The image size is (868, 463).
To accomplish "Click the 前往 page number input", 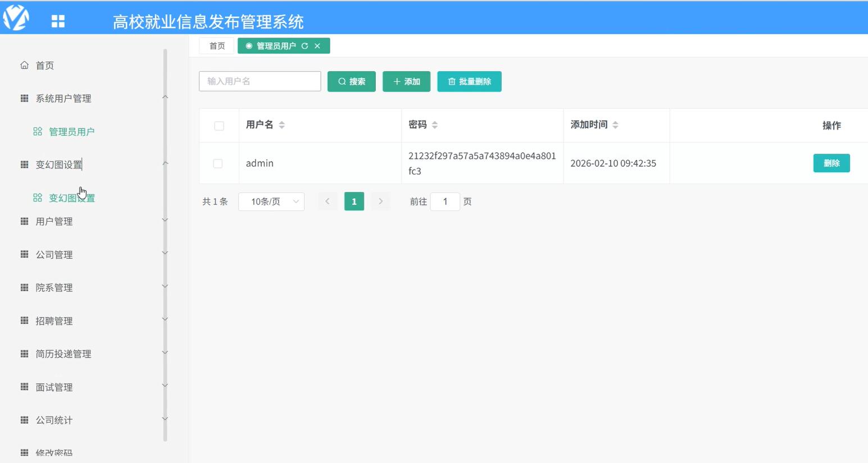I will pyautogui.click(x=445, y=201).
